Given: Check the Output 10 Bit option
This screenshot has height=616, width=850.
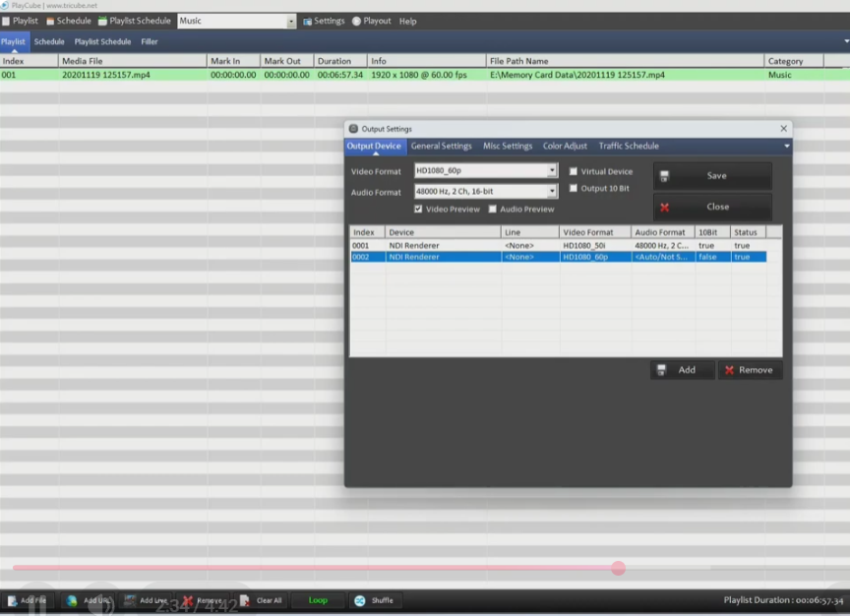Looking at the screenshot, I should [x=574, y=188].
